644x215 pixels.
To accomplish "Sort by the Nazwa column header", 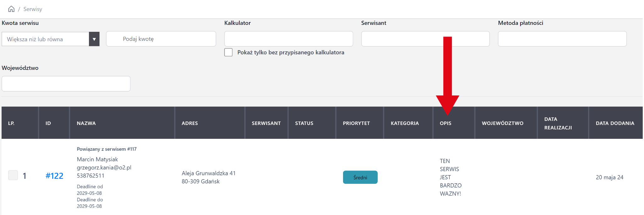I will tap(86, 123).
